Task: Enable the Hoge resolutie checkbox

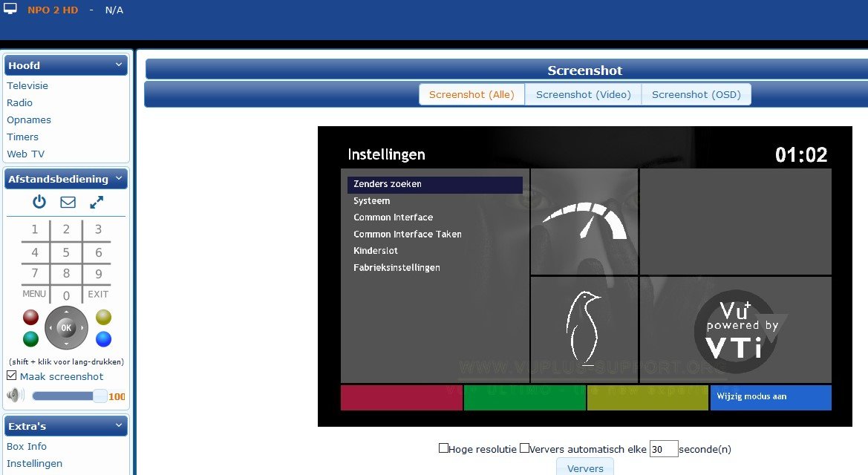Action: click(x=443, y=448)
